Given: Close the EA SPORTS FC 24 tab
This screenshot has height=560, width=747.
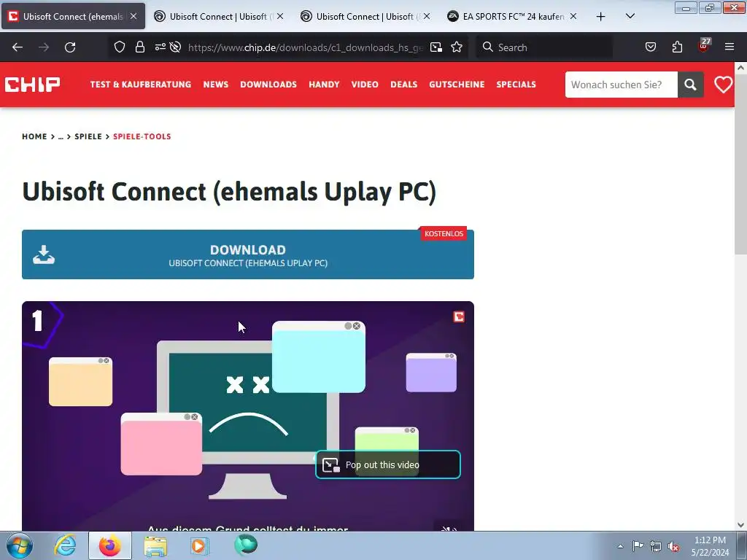Looking at the screenshot, I should coord(573,16).
